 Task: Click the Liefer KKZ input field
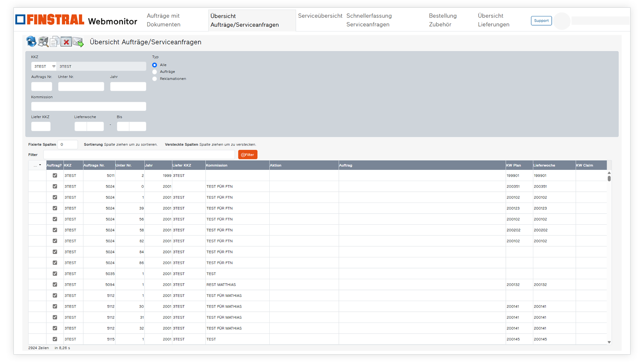(41, 126)
